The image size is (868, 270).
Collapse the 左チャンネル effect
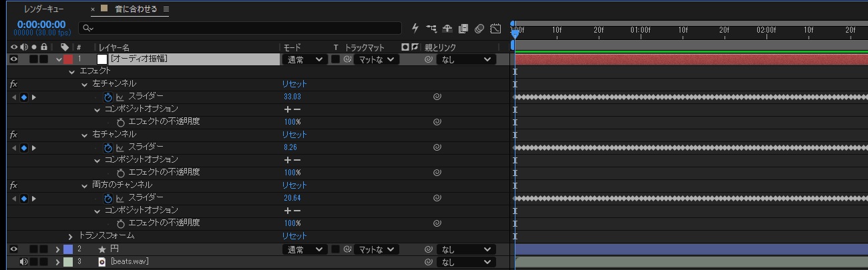tap(85, 84)
